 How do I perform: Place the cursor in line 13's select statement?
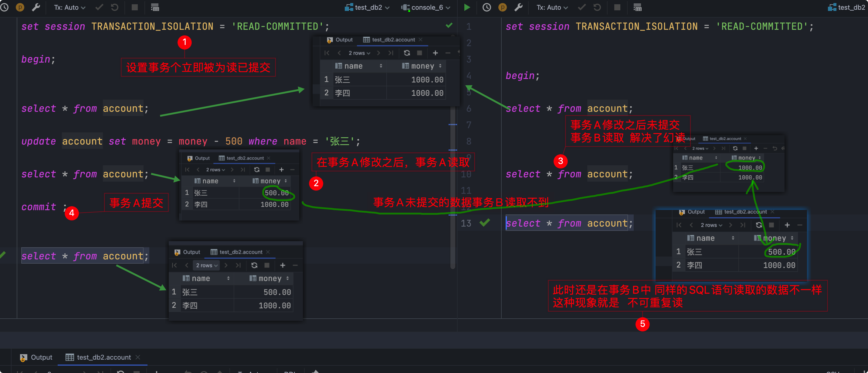569,223
